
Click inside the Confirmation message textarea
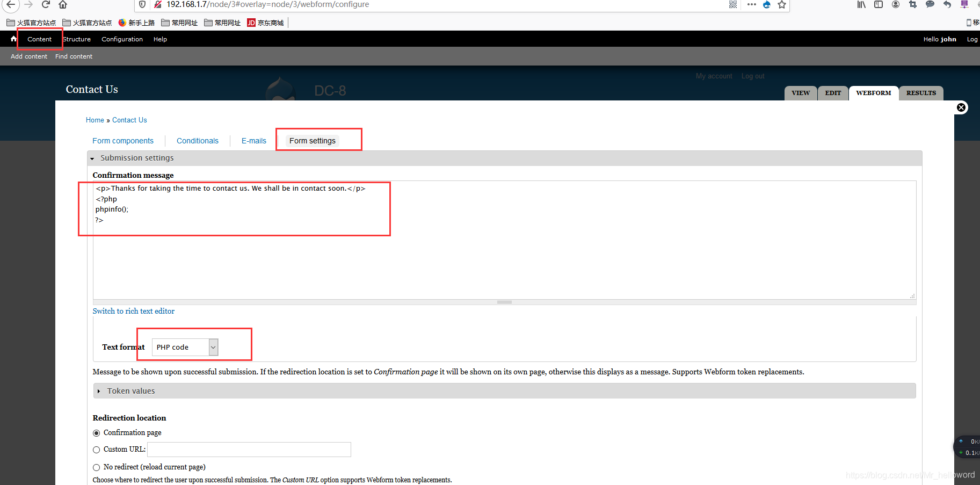click(504, 240)
